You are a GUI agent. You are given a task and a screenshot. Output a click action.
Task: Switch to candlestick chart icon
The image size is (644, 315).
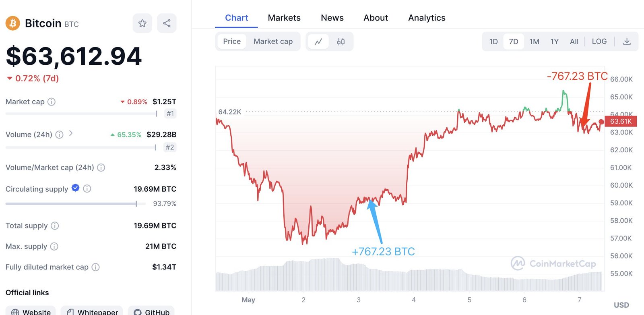tap(341, 41)
